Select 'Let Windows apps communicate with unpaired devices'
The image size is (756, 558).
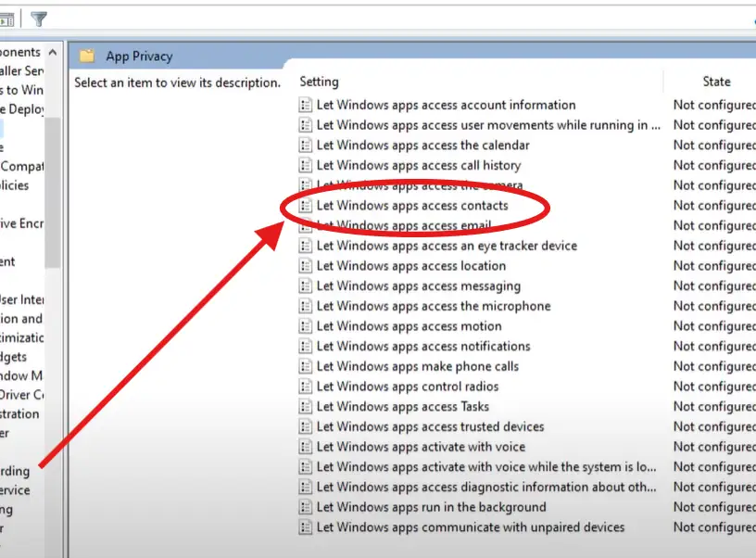(x=471, y=527)
